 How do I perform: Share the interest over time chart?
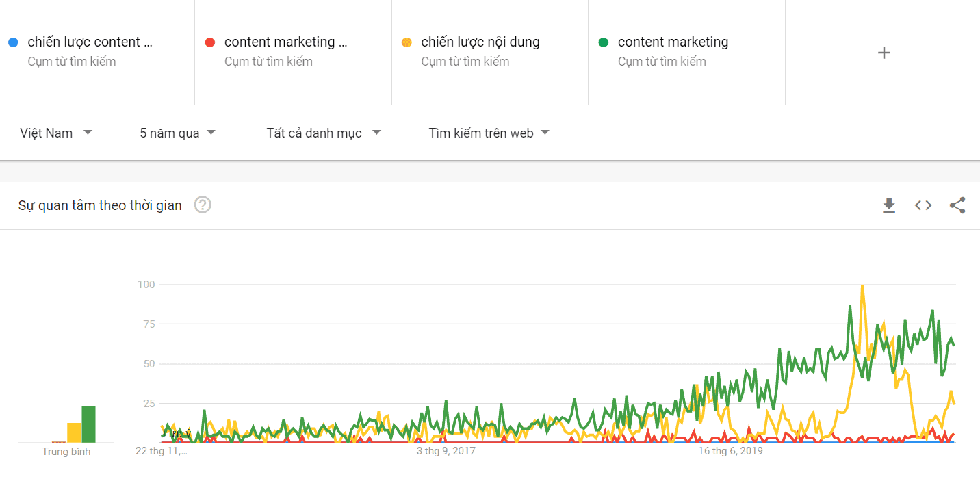957,205
